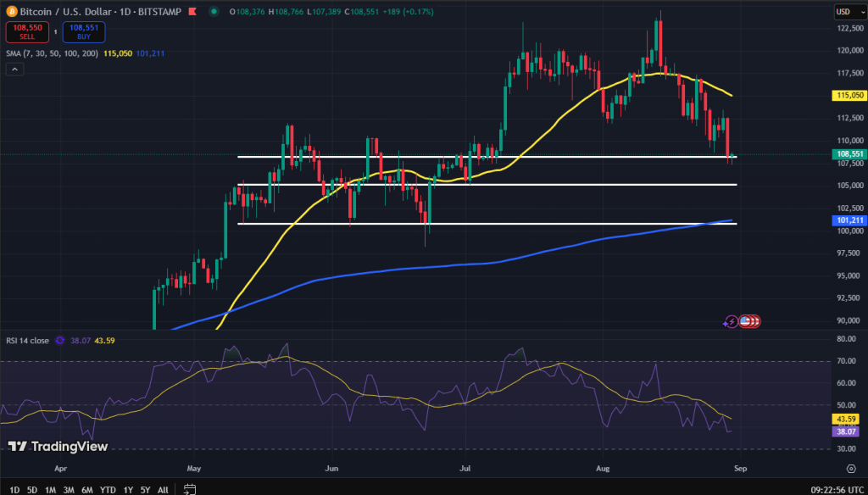The width and height of the screenshot is (868, 495).
Task: Click the 115,050 yellow SMA price label
Action: pos(849,96)
